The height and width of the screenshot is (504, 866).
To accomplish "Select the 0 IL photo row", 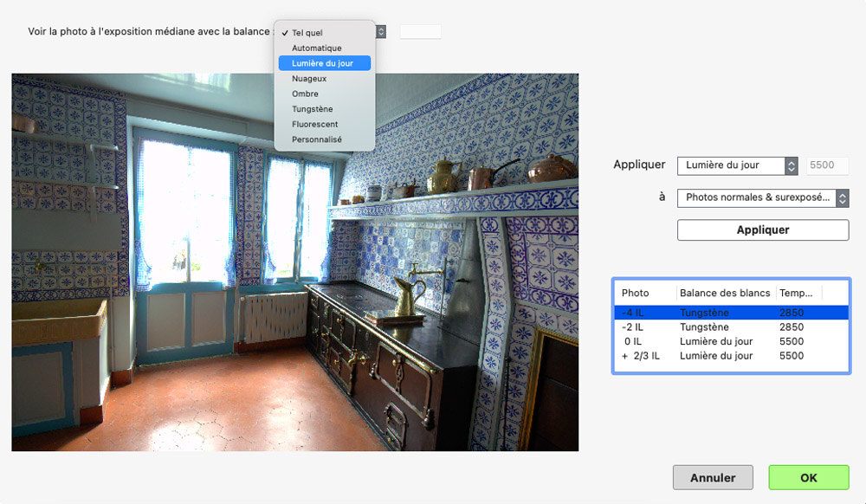I will pos(731,341).
